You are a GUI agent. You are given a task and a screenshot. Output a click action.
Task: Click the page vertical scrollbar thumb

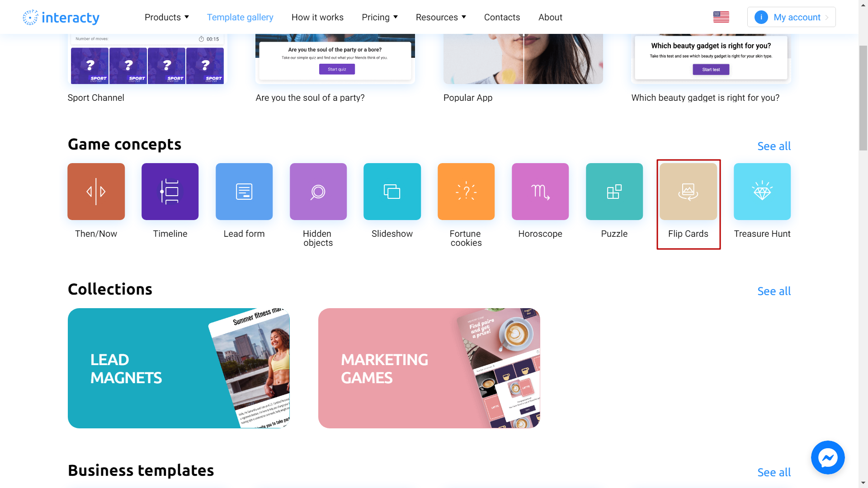coord(863,97)
